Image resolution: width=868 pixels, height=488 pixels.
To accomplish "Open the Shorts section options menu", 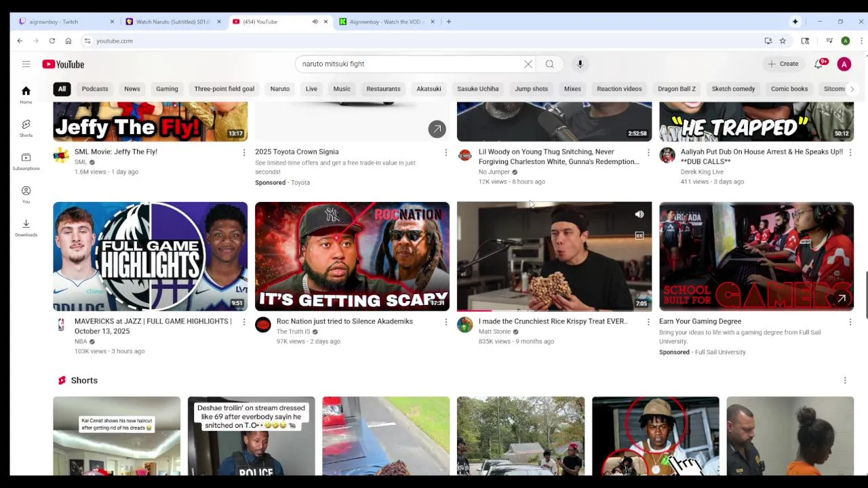I will (845, 380).
